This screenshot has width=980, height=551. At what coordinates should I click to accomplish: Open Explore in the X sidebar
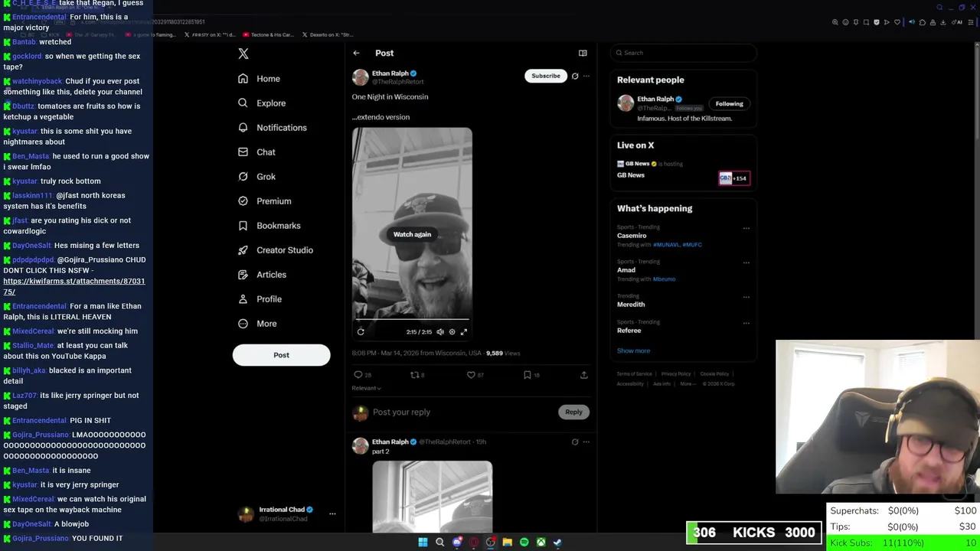pos(261,103)
